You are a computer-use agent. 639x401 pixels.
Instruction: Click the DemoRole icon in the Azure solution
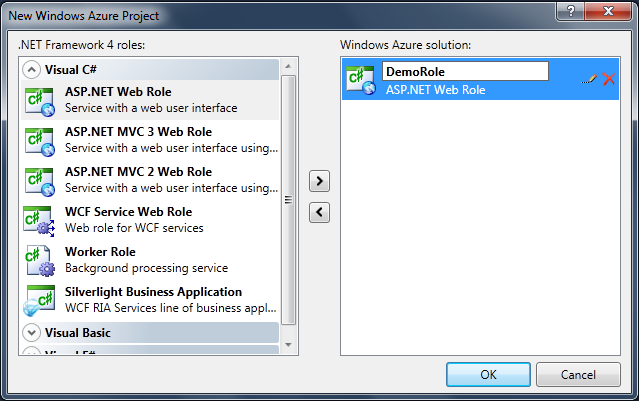coord(359,79)
